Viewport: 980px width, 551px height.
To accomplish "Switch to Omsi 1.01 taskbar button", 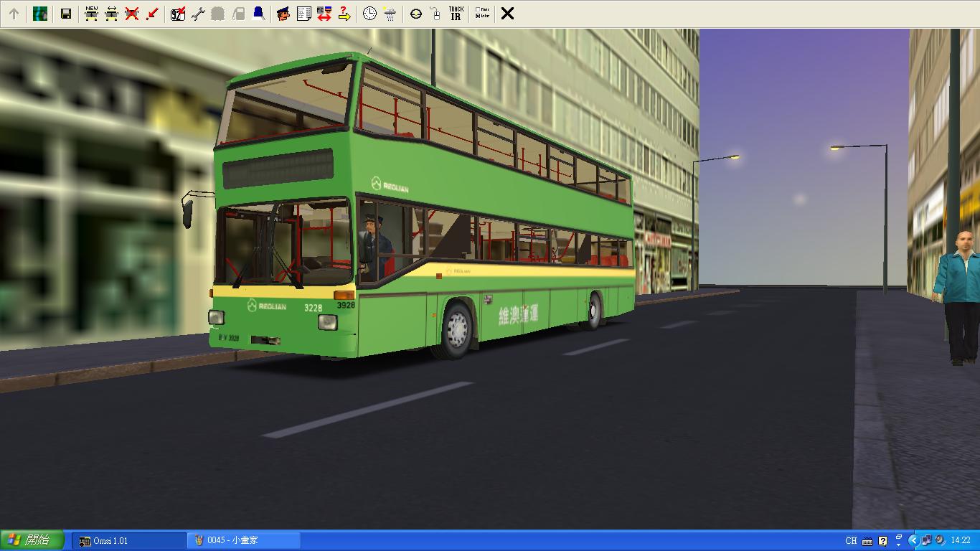I will [129, 540].
